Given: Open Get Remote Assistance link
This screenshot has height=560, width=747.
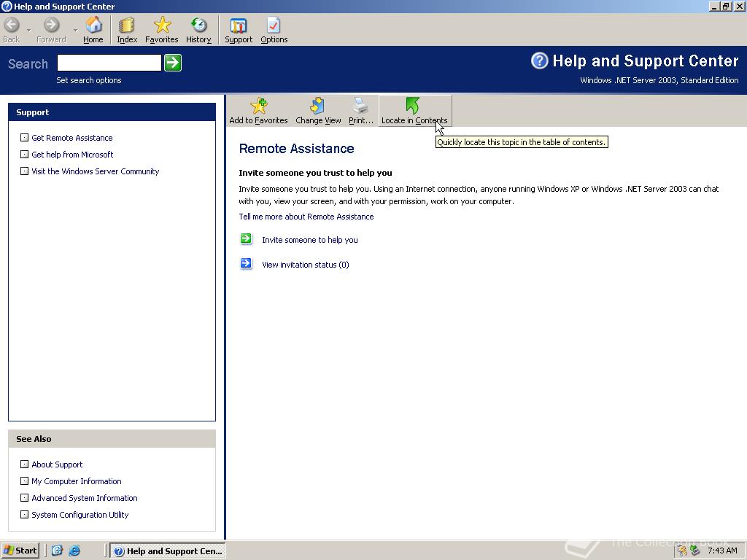Looking at the screenshot, I should 72,138.
